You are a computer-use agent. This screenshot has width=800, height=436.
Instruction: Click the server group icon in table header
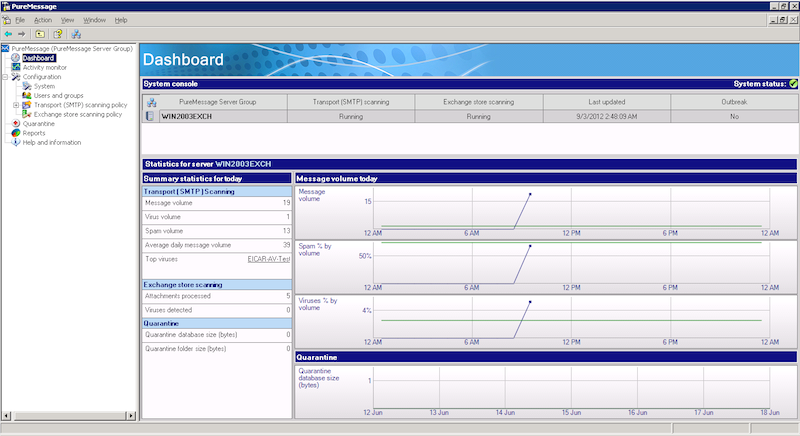click(152, 102)
